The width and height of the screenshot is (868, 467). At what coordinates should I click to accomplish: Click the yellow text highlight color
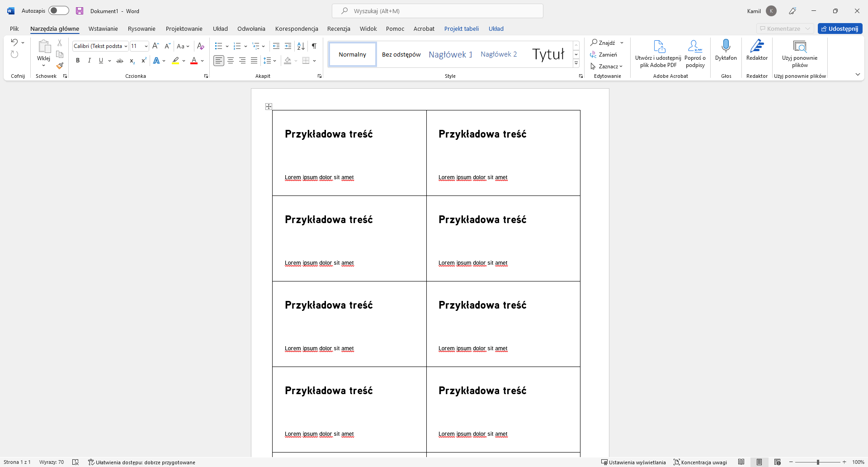175,61
